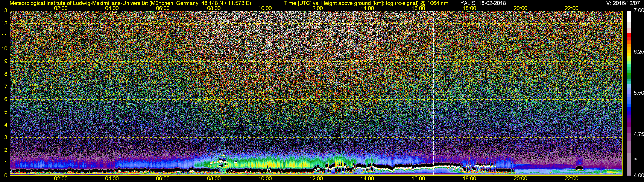Click the color scale value '5.50'
This screenshot has height=182, width=644.
click(x=639, y=93)
